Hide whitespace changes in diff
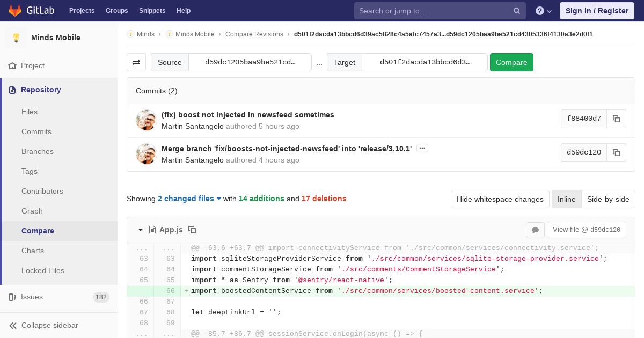This screenshot has width=644, height=338. 500,199
